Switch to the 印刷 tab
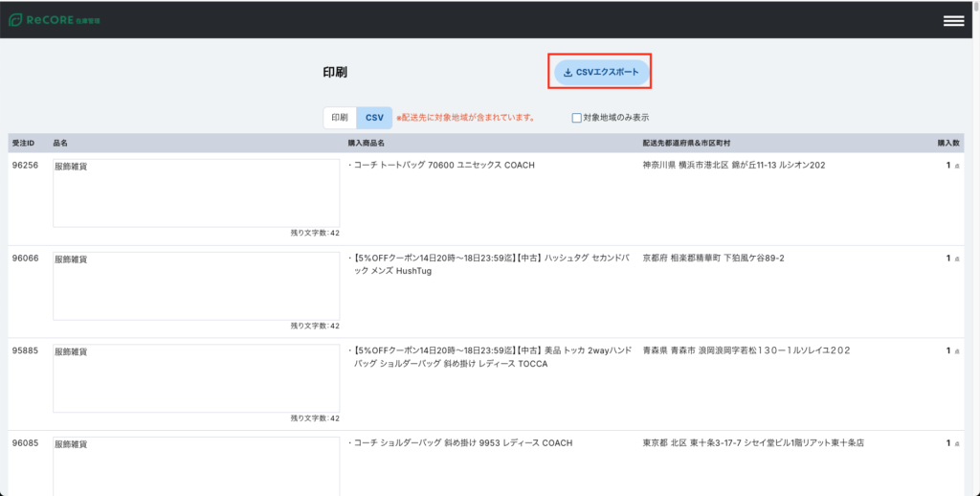980x496 pixels. [340, 118]
